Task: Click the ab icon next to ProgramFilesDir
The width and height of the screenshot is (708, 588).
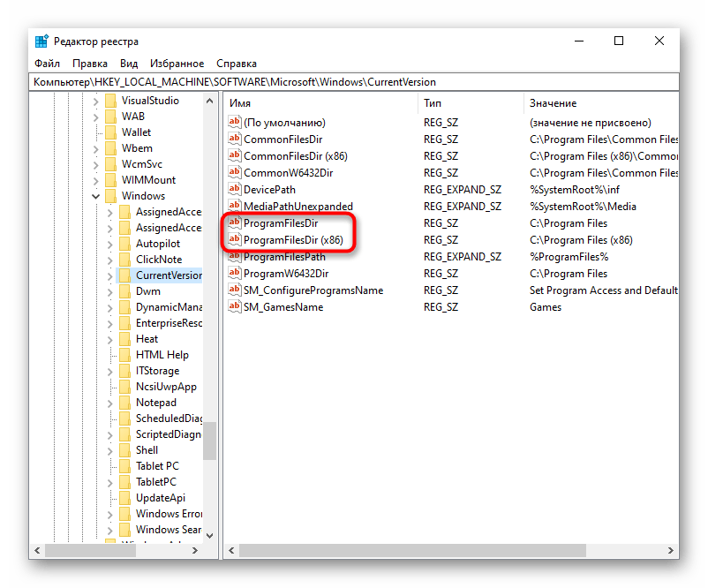Action: tap(235, 223)
